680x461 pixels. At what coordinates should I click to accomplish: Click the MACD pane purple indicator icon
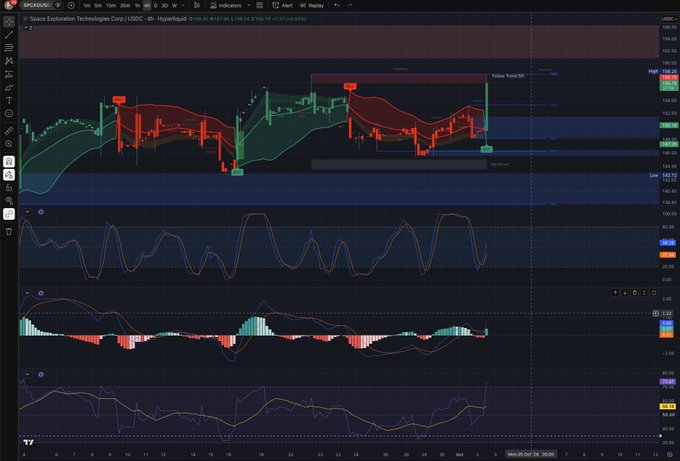point(41,293)
